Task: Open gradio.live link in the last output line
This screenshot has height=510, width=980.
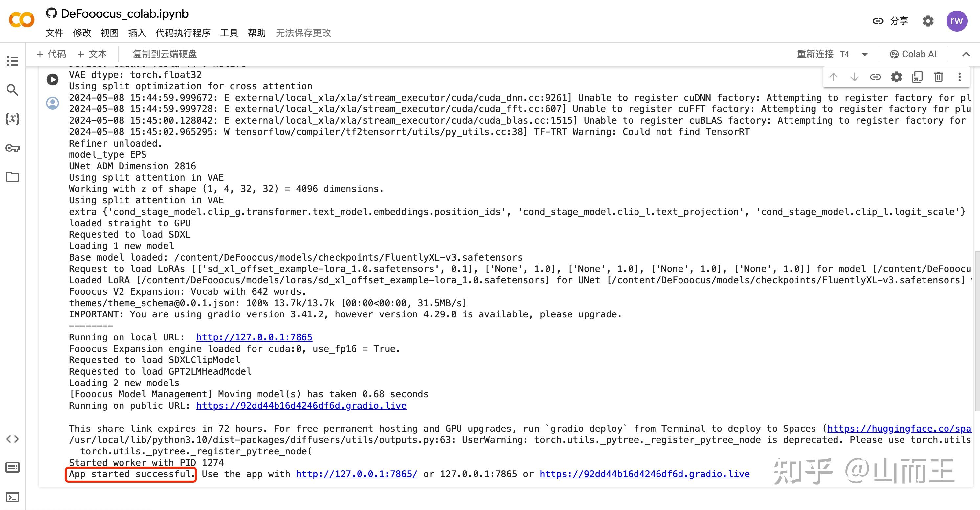Action: (644, 474)
